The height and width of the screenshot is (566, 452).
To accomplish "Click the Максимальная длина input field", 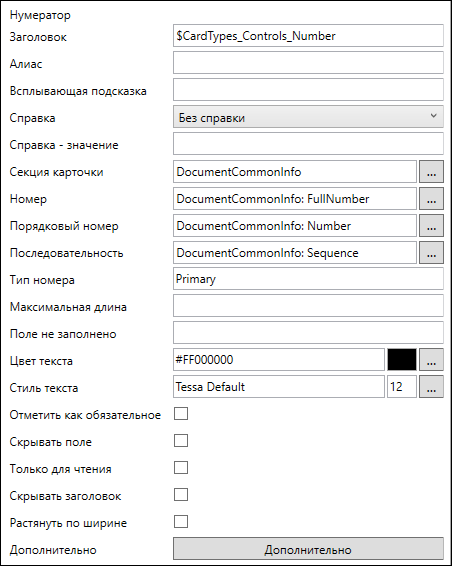I will 308,306.
